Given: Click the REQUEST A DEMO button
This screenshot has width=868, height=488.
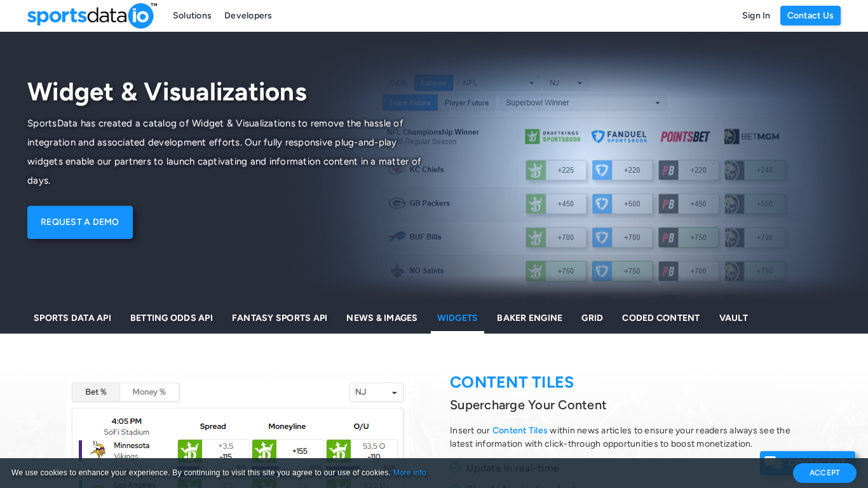Looking at the screenshot, I should click(x=79, y=222).
